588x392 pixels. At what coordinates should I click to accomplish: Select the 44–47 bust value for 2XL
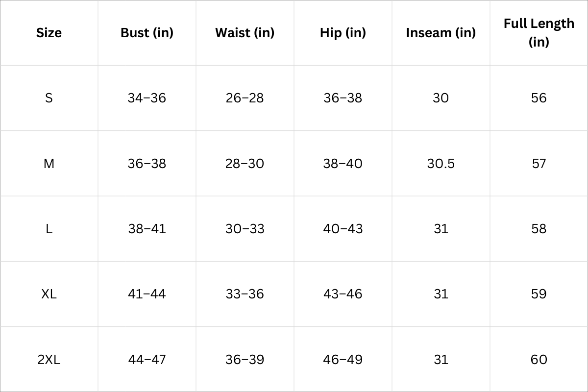click(147, 360)
